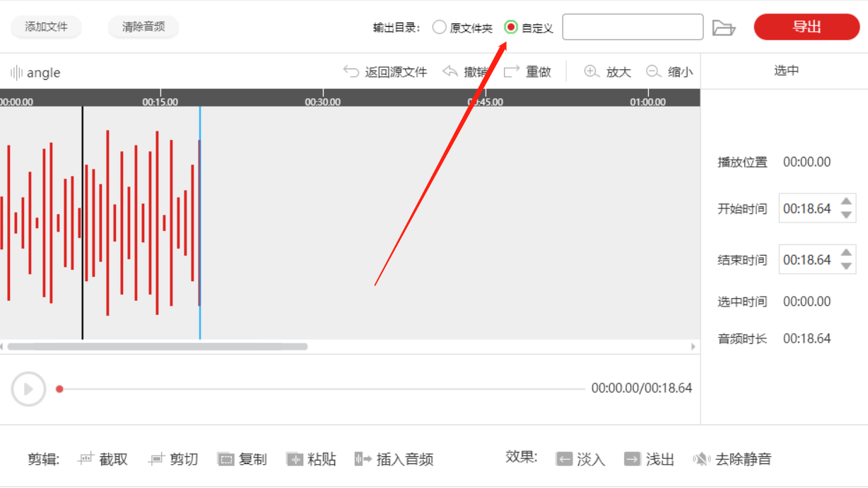The width and height of the screenshot is (868, 488).
Task: Click the blue selection marker line
Action: pos(200,222)
